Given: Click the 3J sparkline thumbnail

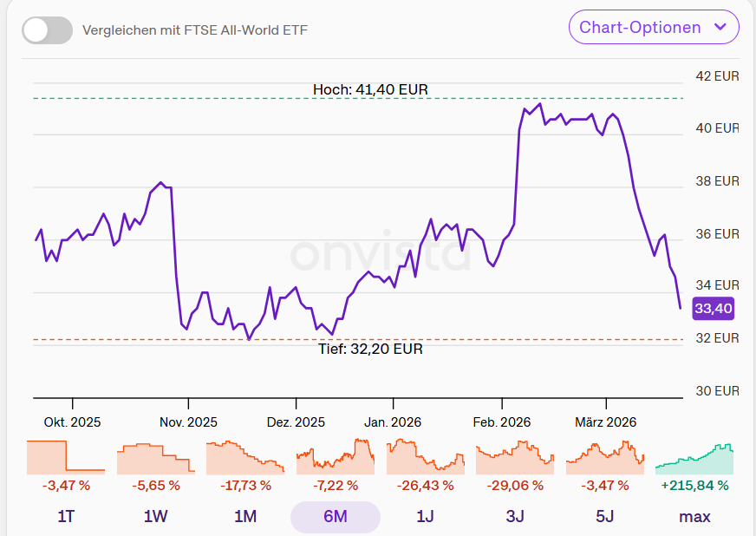Looking at the screenshot, I should coord(515,457).
